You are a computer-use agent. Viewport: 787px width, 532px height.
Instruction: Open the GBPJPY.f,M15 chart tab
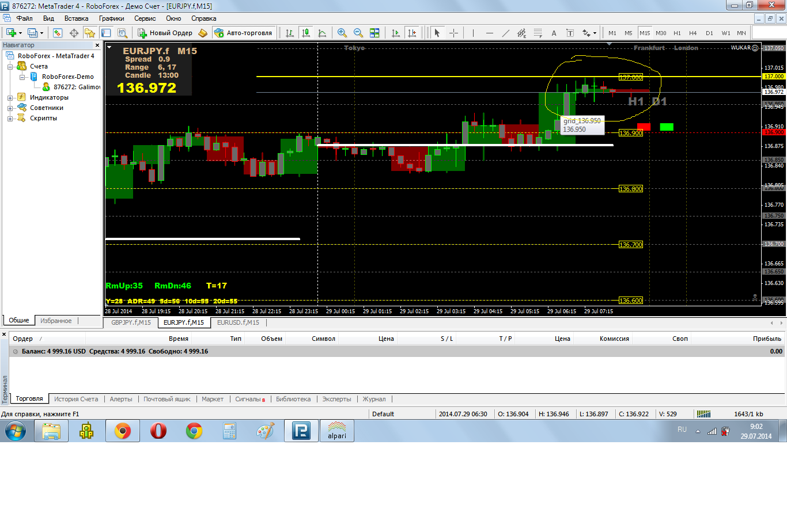[x=131, y=322]
